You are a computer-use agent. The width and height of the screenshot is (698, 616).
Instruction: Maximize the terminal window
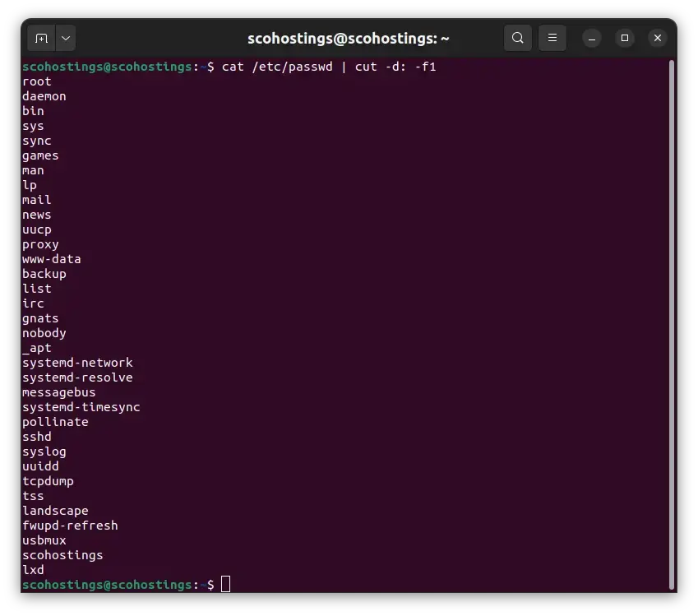pos(625,39)
